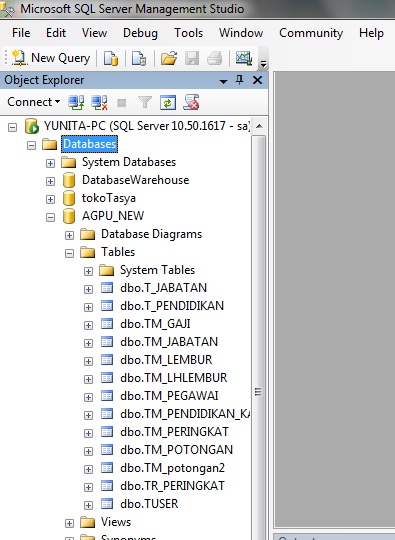This screenshot has height=540, width=395.
Task: Click the Activity Monitor icon
Action: [x=244, y=58]
